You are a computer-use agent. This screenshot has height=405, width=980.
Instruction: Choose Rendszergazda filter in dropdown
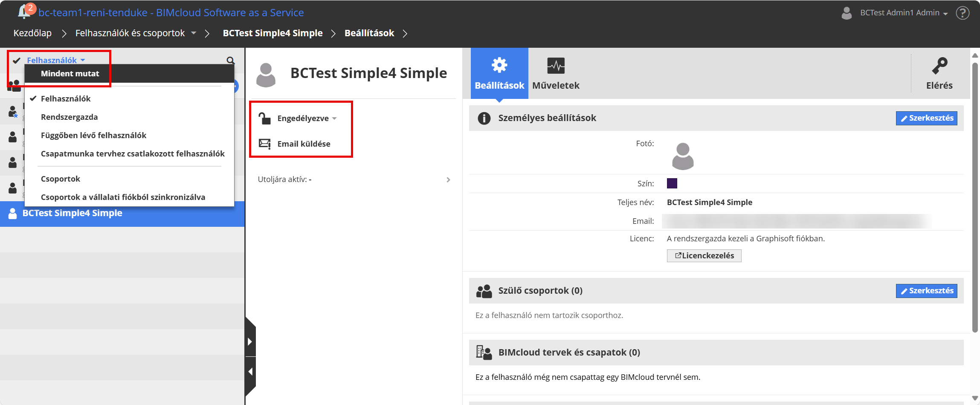(x=69, y=117)
